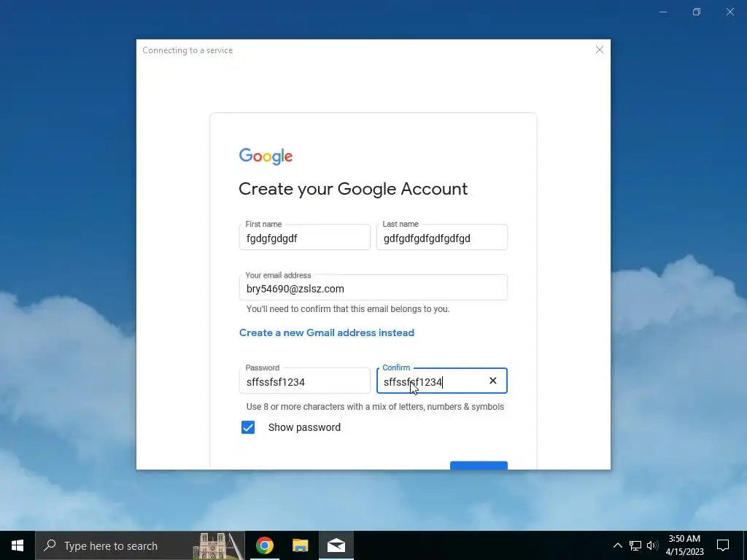Clear the Confirm password field with X icon
This screenshot has width=747, height=560.
pyautogui.click(x=493, y=381)
